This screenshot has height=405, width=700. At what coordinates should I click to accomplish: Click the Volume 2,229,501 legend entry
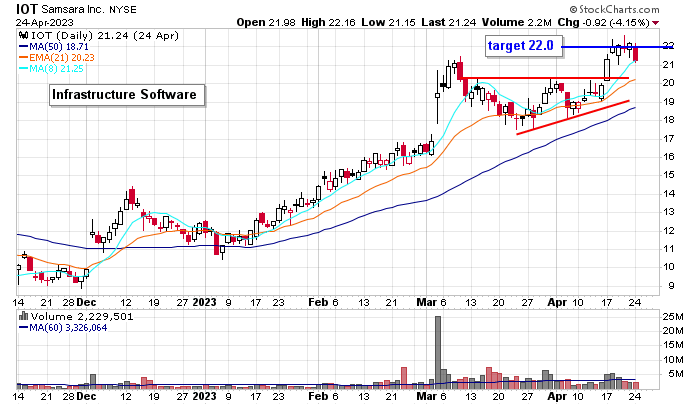click(82, 317)
